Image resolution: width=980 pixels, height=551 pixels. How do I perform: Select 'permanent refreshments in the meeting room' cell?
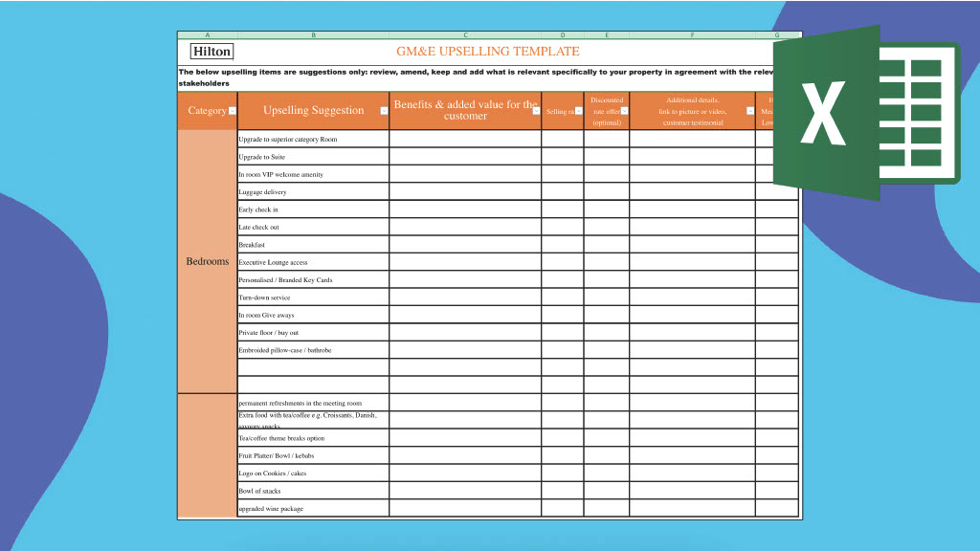pyautogui.click(x=313, y=403)
